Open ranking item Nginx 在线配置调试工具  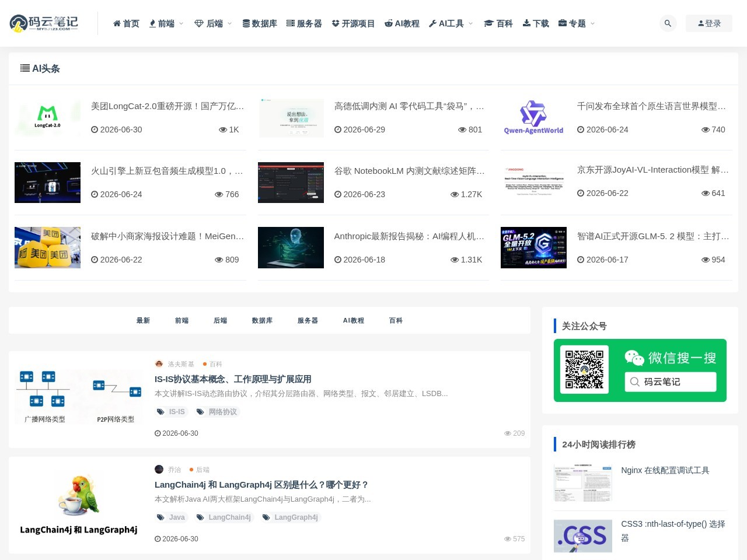(x=665, y=470)
